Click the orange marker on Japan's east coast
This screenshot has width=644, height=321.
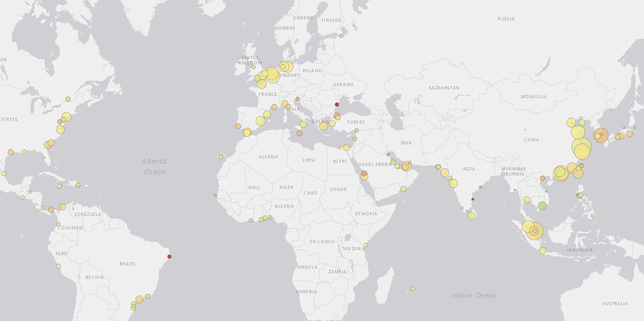click(629, 134)
